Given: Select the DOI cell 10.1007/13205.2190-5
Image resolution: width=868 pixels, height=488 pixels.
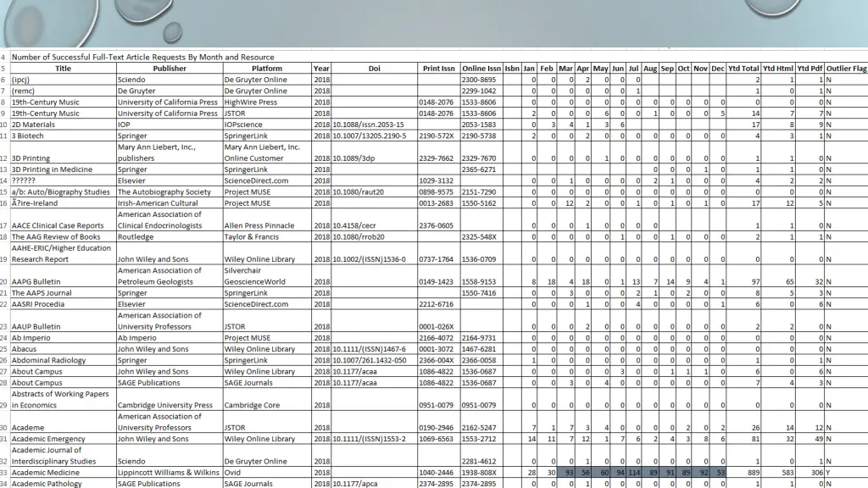Looking at the screenshot, I should click(x=374, y=136).
